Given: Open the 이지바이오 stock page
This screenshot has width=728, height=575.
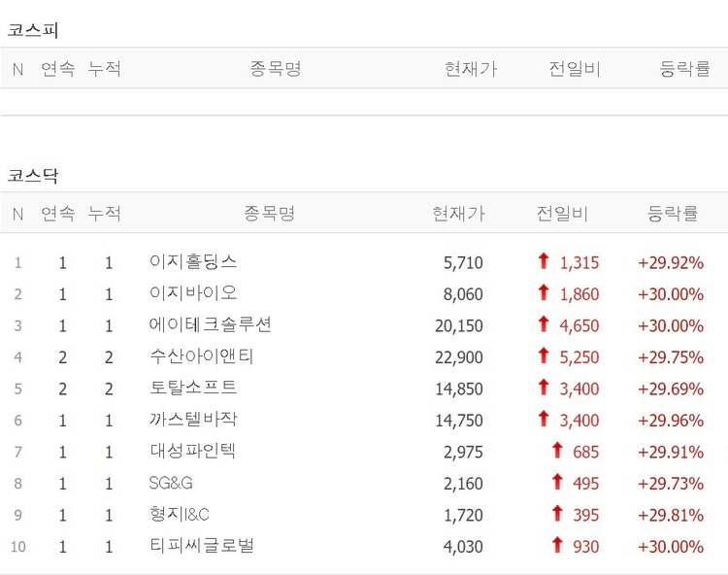Looking at the screenshot, I should click(x=193, y=293).
